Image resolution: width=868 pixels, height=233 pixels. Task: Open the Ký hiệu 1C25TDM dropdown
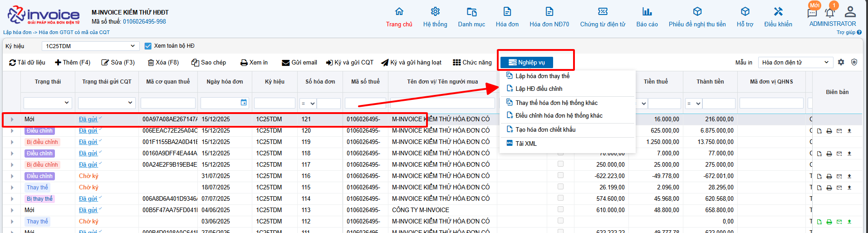pyautogui.click(x=90, y=46)
